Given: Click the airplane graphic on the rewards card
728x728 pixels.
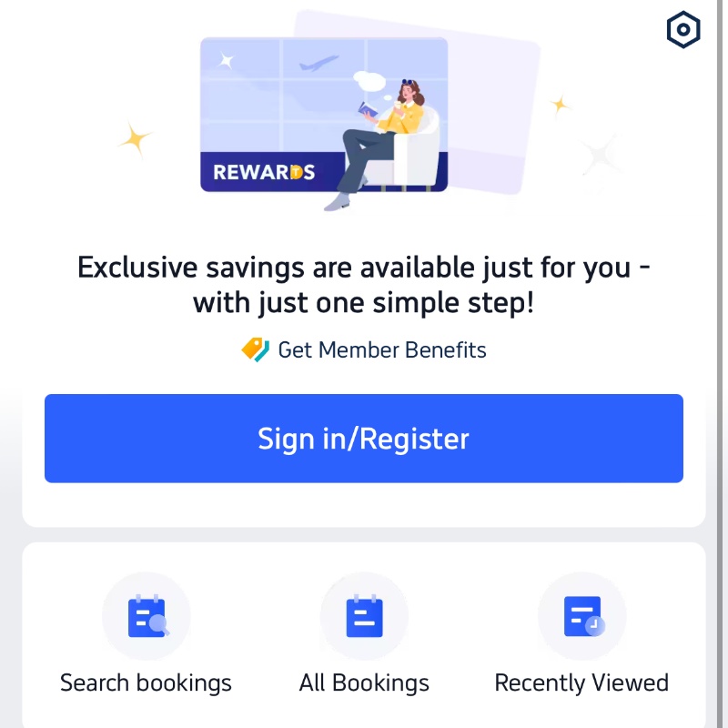Looking at the screenshot, I should coord(318,63).
